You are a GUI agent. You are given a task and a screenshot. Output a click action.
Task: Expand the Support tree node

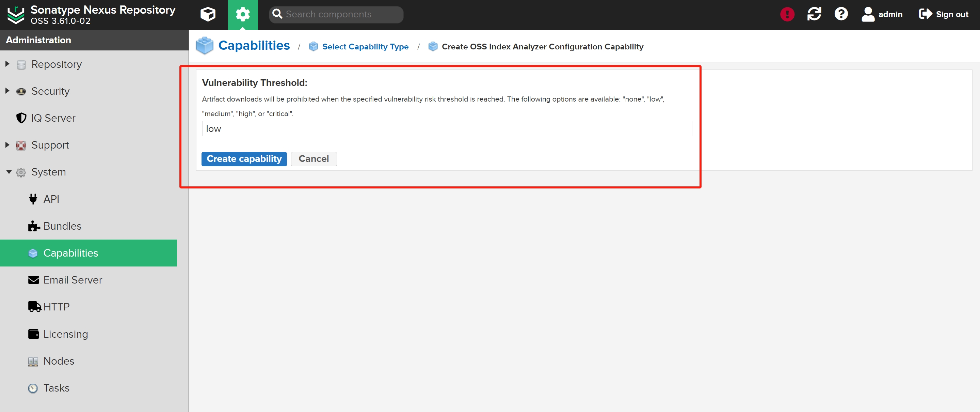click(7, 145)
